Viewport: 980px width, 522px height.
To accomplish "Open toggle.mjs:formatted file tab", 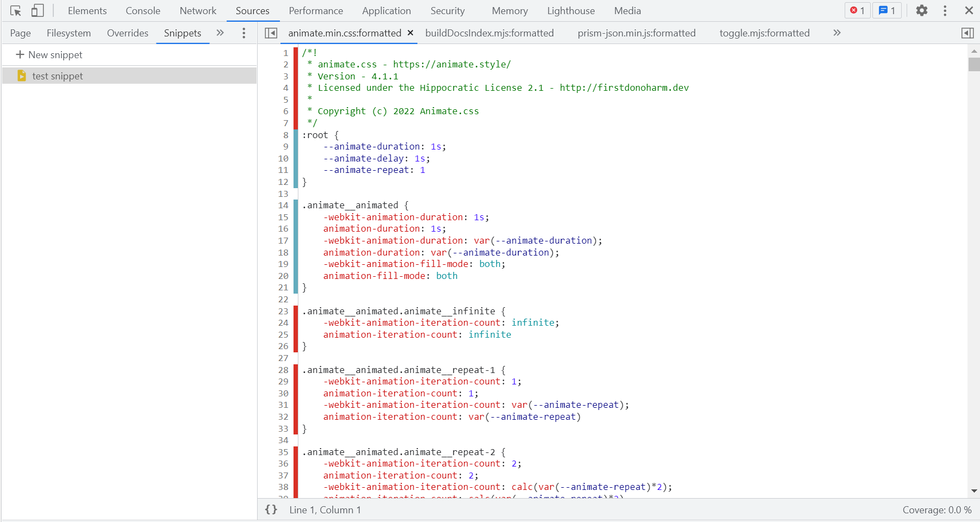I will coord(765,33).
